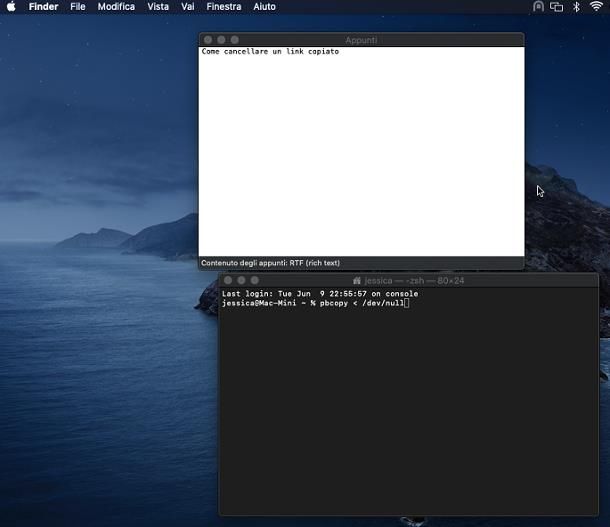Click the Wi-Fi status icon
The image size is (610, 527).
[x=596, y=7]
